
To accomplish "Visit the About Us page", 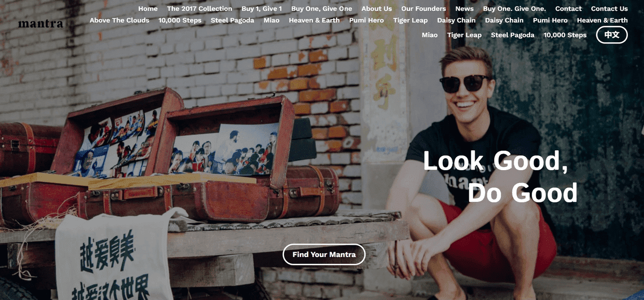I will pos(377,9).
